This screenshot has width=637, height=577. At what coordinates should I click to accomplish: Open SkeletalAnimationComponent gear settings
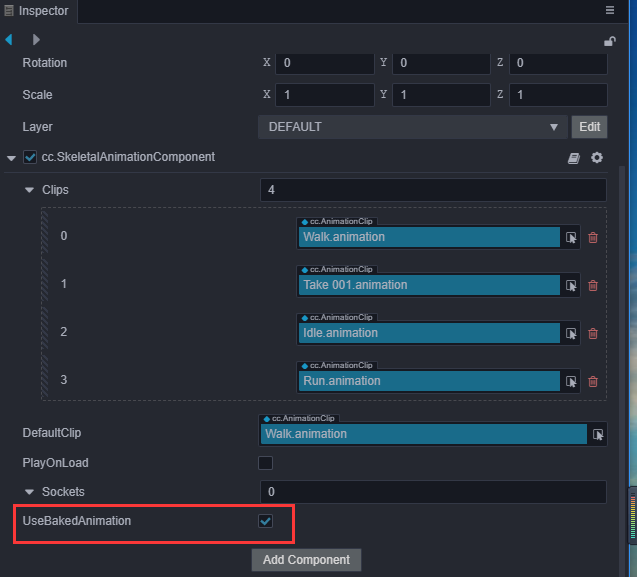tap(597, 158)
